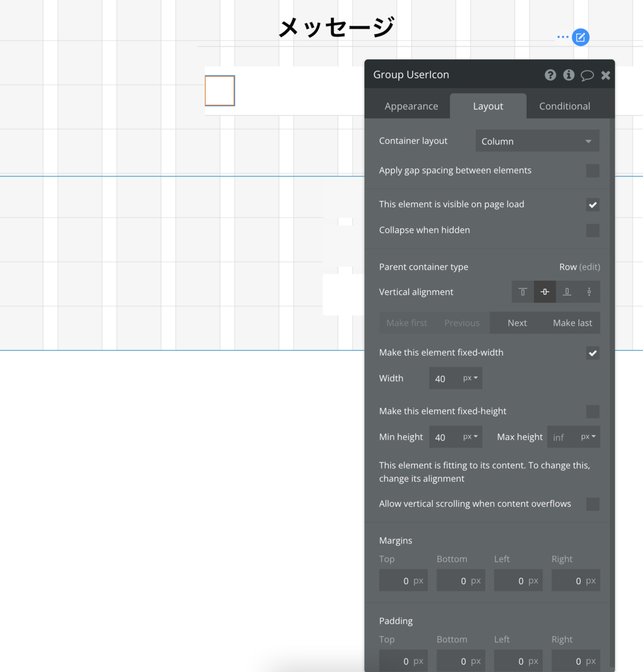643x672 pixels.
Task: Close the Group UserIcon panel
Action: point(606,76)
